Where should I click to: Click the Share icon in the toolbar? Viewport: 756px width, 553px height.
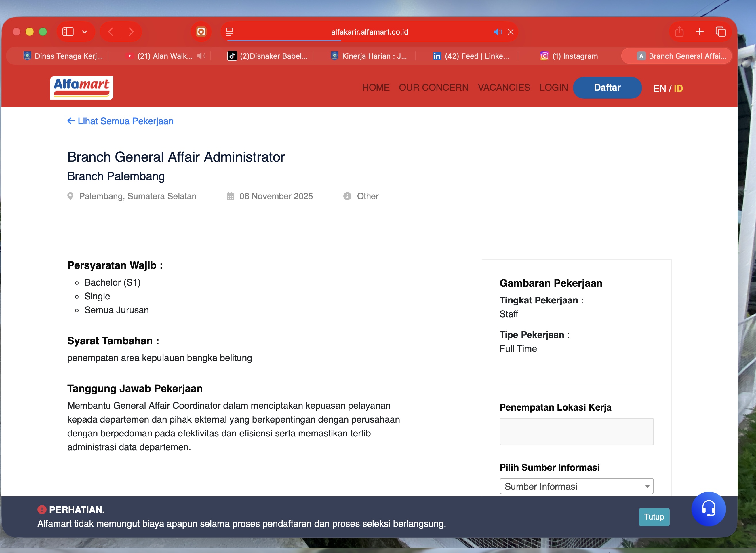coord(679,32)
